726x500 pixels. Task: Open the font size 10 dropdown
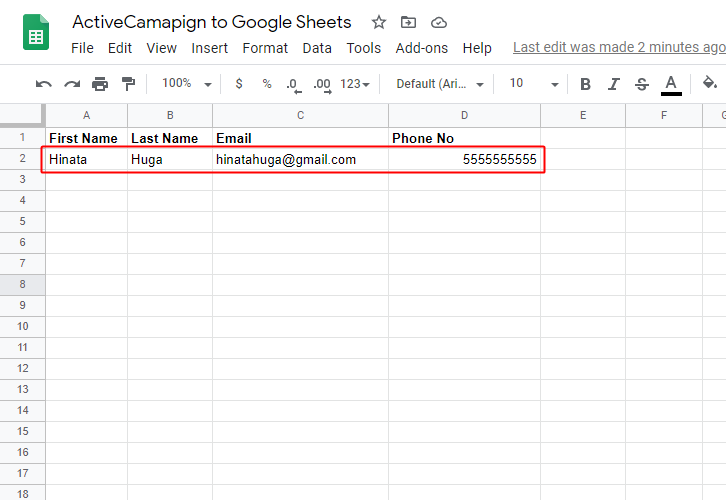click(534, 83)
